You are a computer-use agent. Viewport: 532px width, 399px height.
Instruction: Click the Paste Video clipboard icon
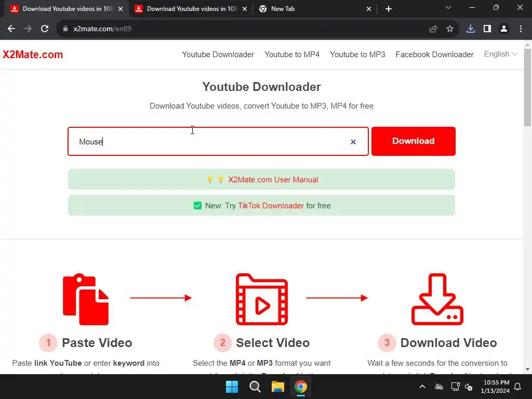pyautogui.click(x=86, y=299)
